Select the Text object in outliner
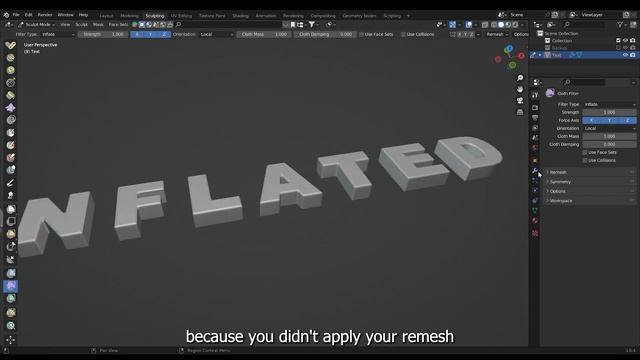 [x=556, y=55]
